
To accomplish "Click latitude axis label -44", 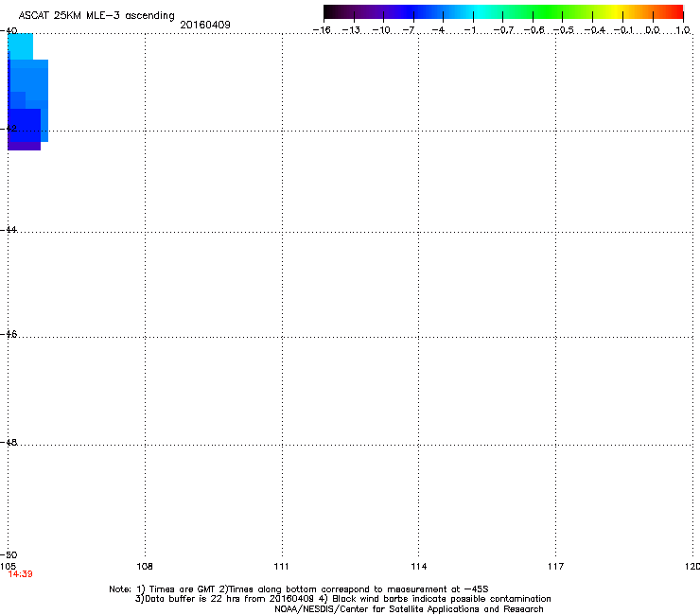I will click(x=9, y=230).
